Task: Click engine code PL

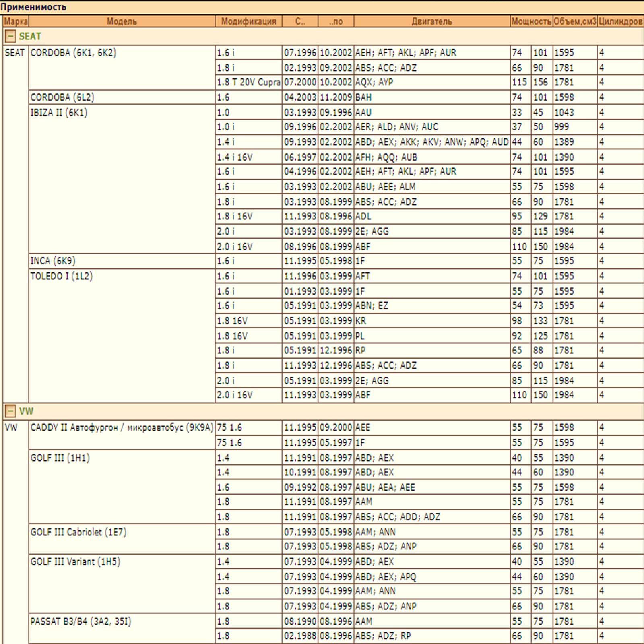Action: point(360,336)
